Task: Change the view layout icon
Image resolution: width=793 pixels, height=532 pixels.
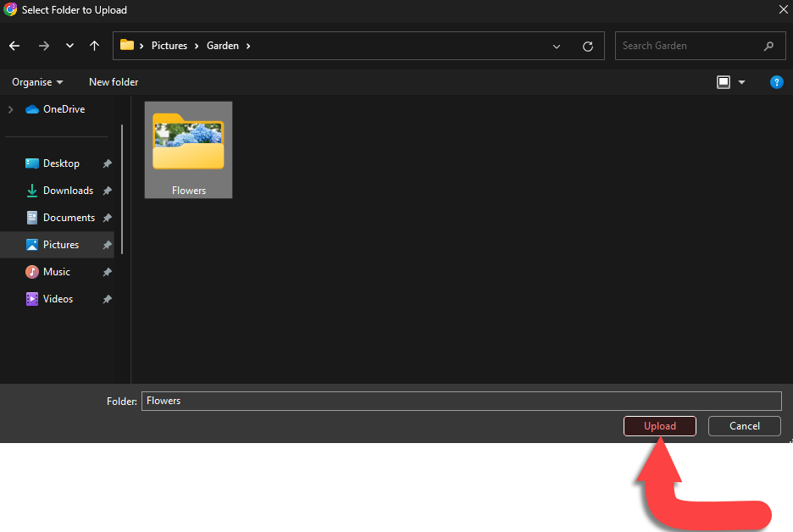Action: tap(724, 82)
